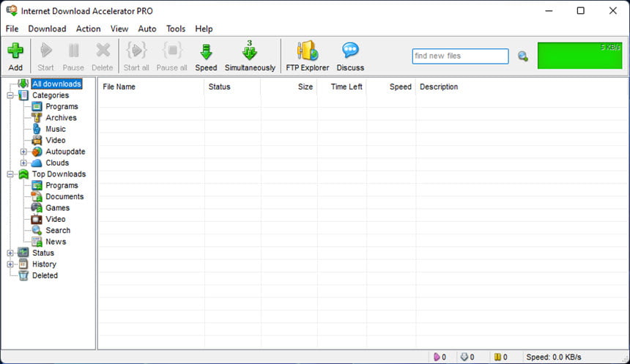Screen dimensions: 630x364
Task: Click the Pause all toolbar icon
Action: coord(172,51)
